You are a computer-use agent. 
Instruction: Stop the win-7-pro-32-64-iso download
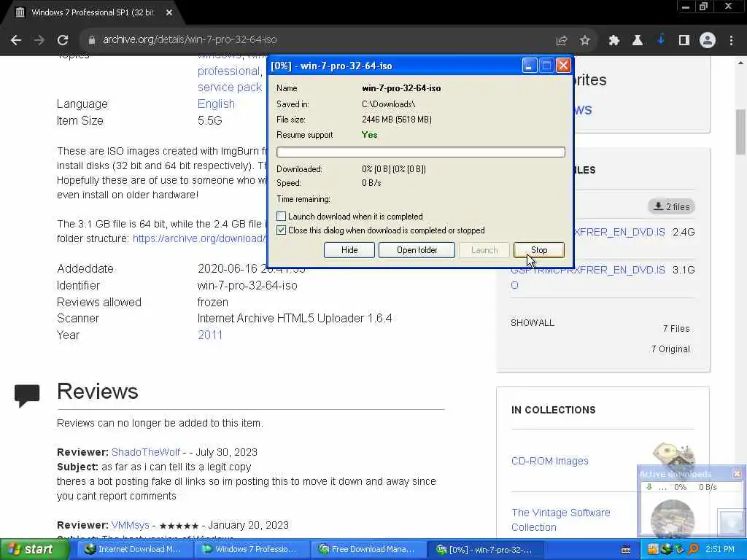tap(539, 250)
